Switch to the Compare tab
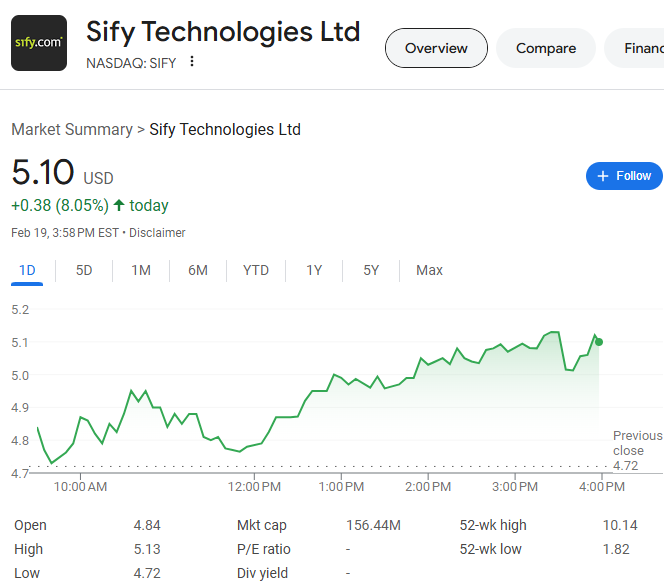This screenshot has height=585, width=664. click(x=546, y=48)
